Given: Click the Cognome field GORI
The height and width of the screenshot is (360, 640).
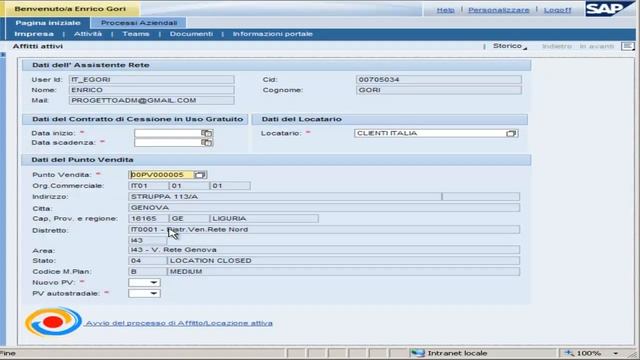Looking at the screenshot, I should [x=439, y=90].
